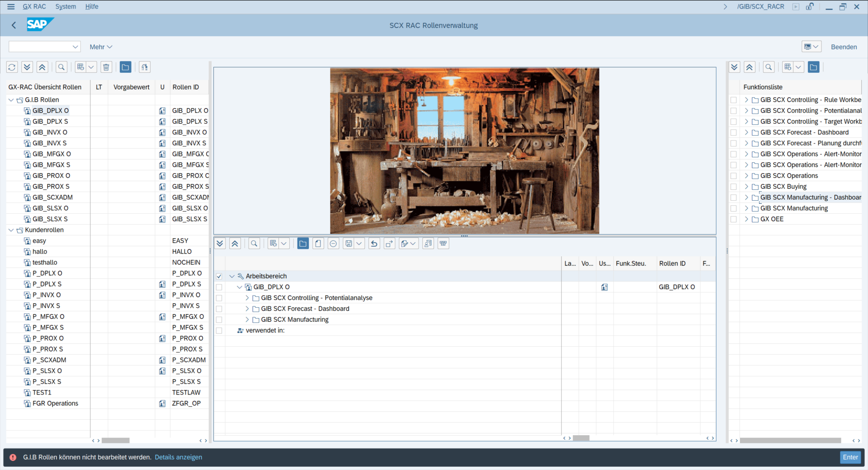Click the refresh icon in roles toolbar

point(12,67)
